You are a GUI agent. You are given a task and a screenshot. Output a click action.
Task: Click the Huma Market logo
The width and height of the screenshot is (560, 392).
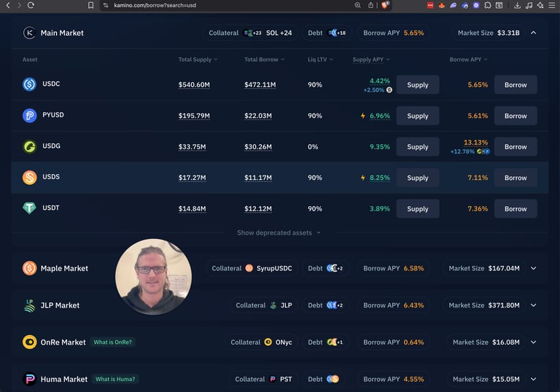pyautogui.click(x=29, y=379)
